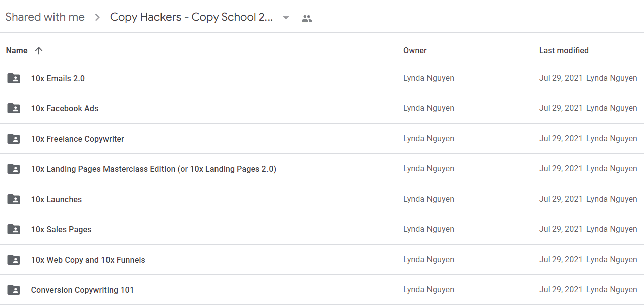Go back to Shared with me
Viewport: 644px width, 305px height.
(45, 17)
